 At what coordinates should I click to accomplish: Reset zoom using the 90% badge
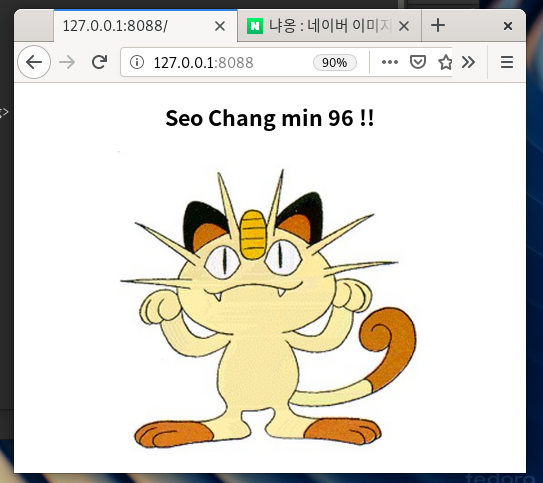point(335,63)
